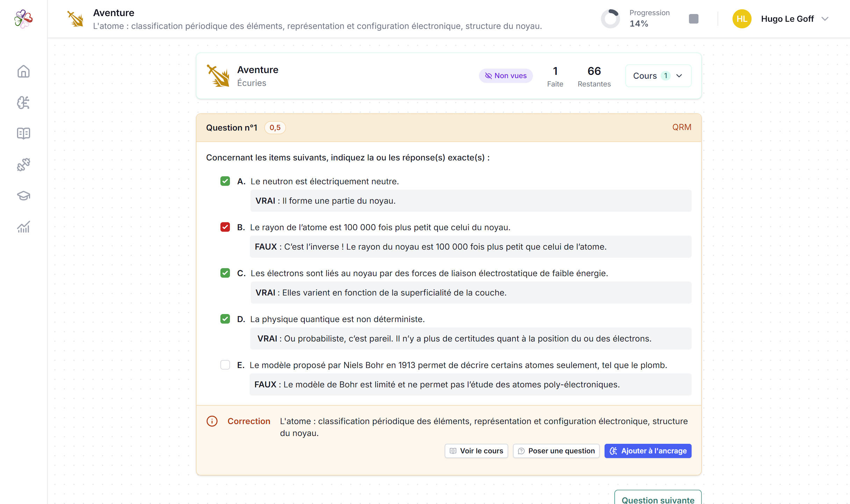Click the 0,5 score badge
This screenshot has width=850, height=504.
[275, 128]
